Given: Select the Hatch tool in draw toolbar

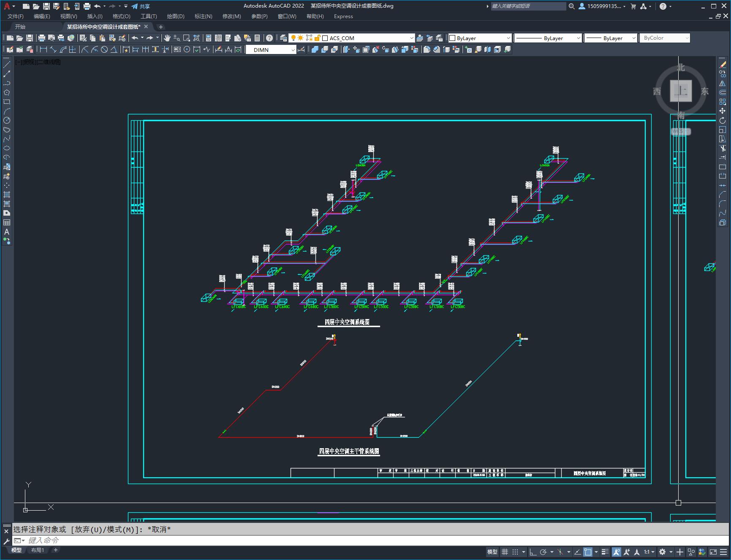Looking at the screenshot, I should coord(7,195).
